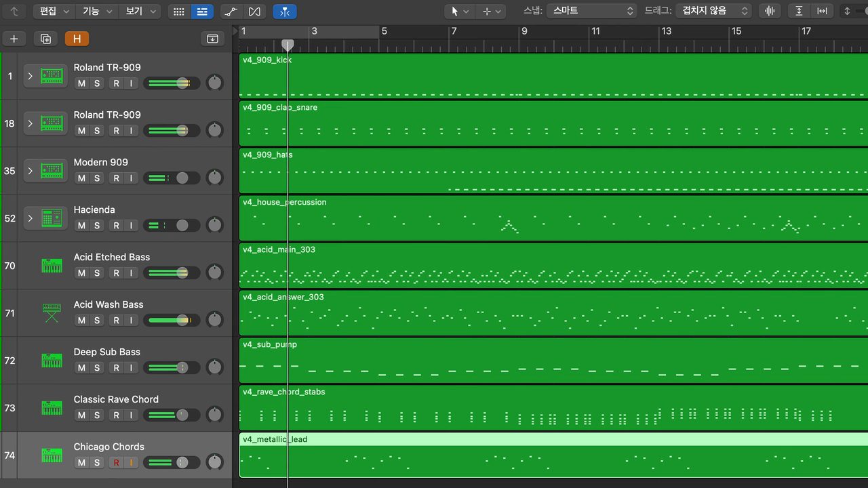Open secondary crosshair tool menu
The image size is (868, 488).
(x=492, y=12)
